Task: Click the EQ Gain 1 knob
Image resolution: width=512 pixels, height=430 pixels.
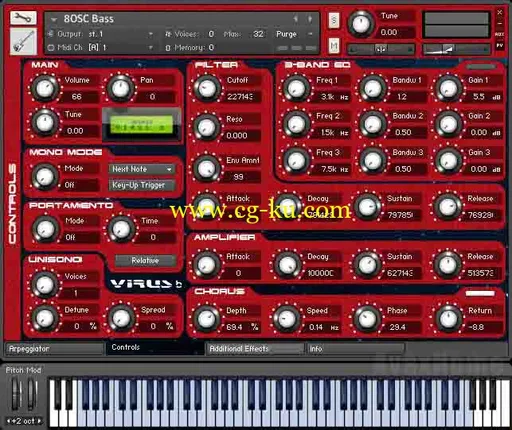Action: coord(449,88)
